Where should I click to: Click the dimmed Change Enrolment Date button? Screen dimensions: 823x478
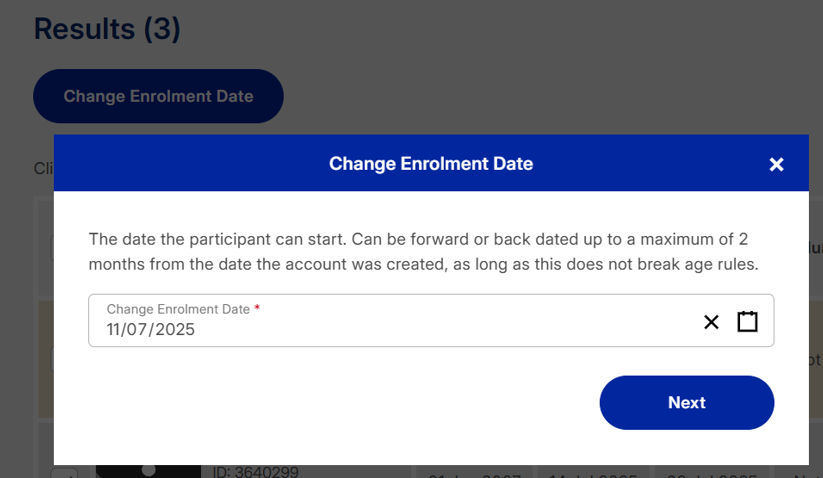point(158,96)
